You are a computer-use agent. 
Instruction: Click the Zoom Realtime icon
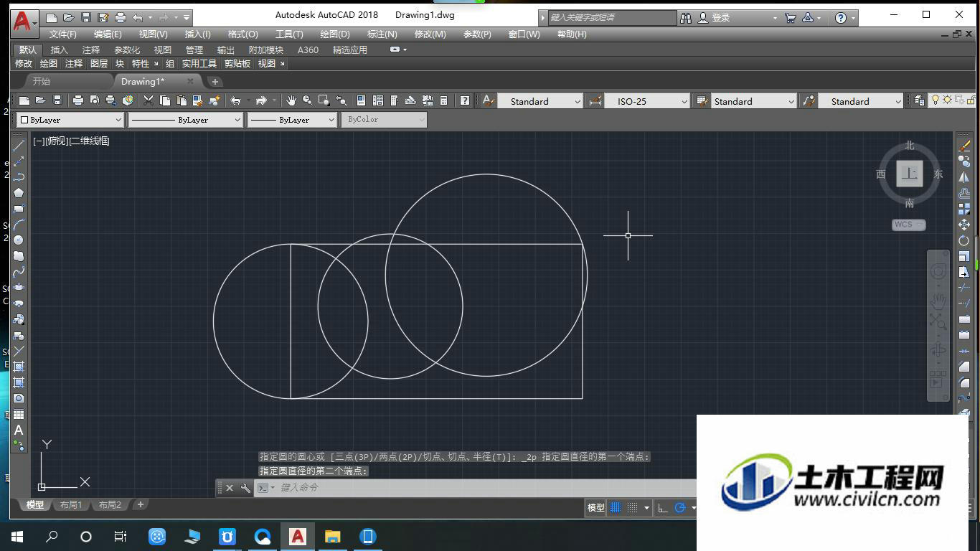click(x=308, y=101)
